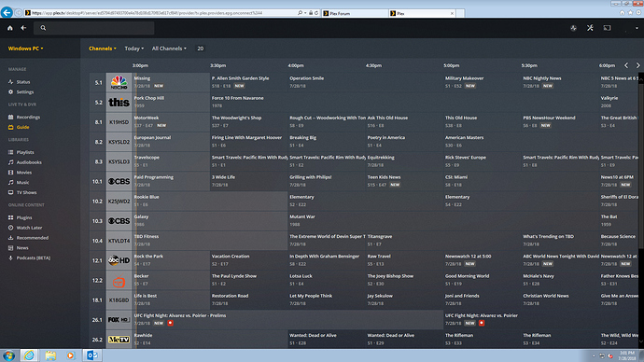644x362 pixels.
Task: Open the Channels view dropdown
Action: click(103, 49)
